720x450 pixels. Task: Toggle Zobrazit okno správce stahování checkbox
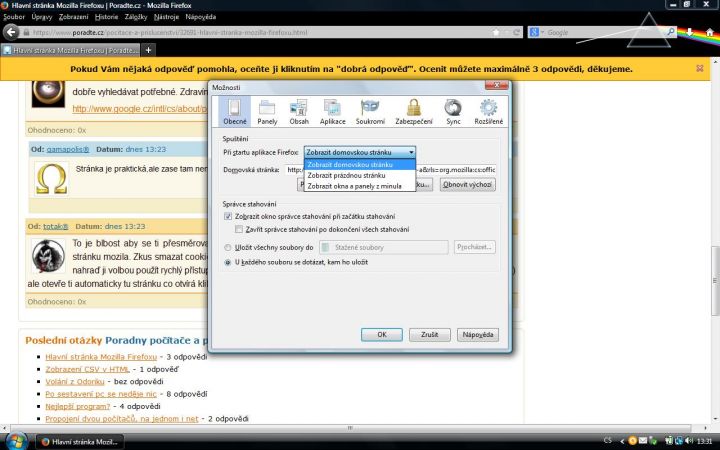click(x=228, y=216)
